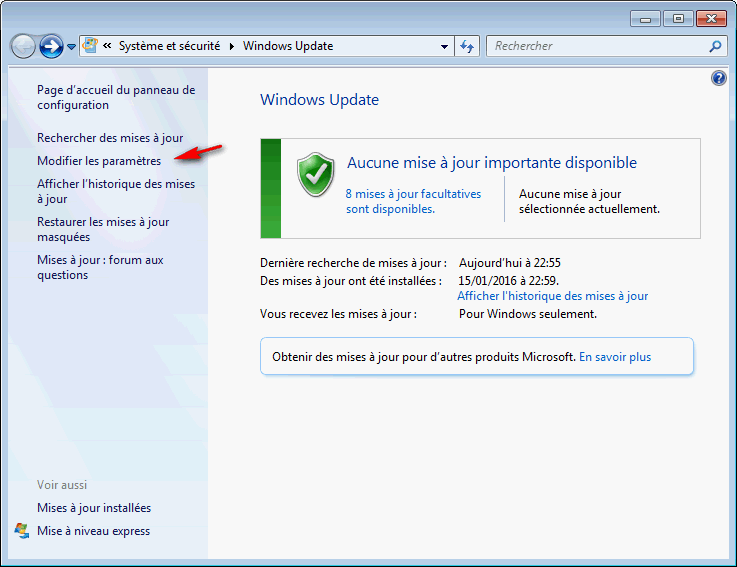Click 'Rechercher des mises à jour'
The width and height of the screenshot is (737, 567).
coord(110,138)
